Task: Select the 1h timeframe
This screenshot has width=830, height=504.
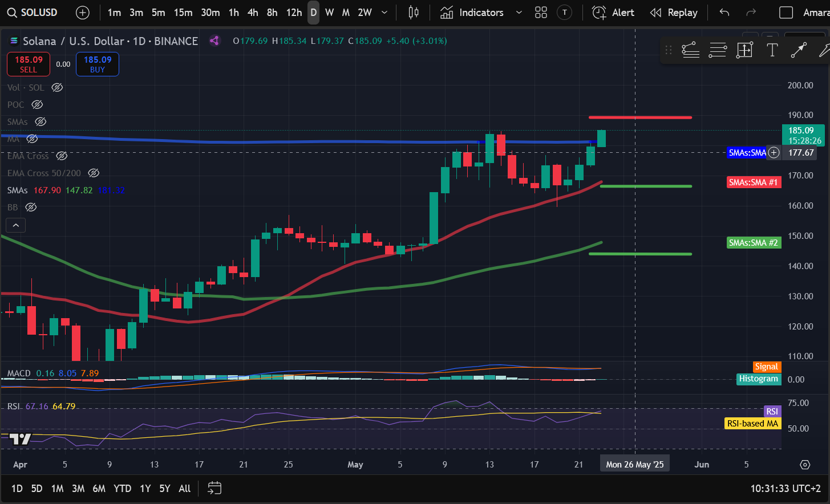Action: pos(234,13)
